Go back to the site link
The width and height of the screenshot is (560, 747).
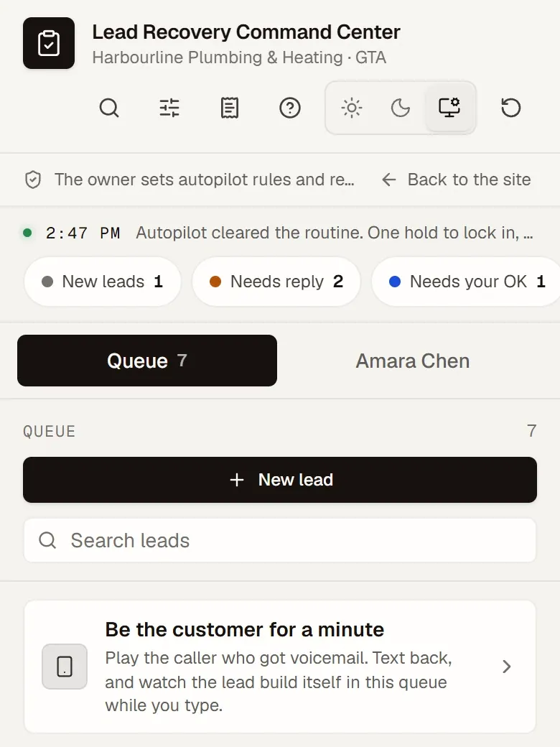(x=456, y=180)
